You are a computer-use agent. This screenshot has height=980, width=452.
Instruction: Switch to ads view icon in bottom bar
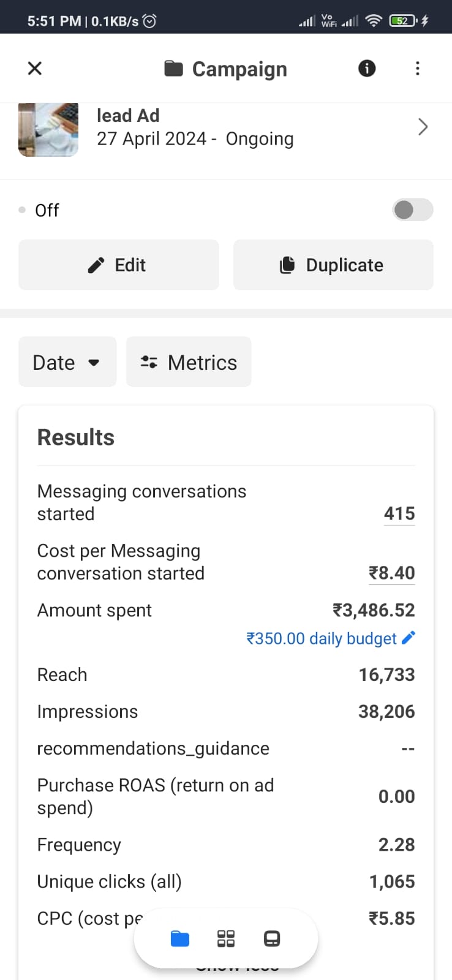(x=272, y=938)
